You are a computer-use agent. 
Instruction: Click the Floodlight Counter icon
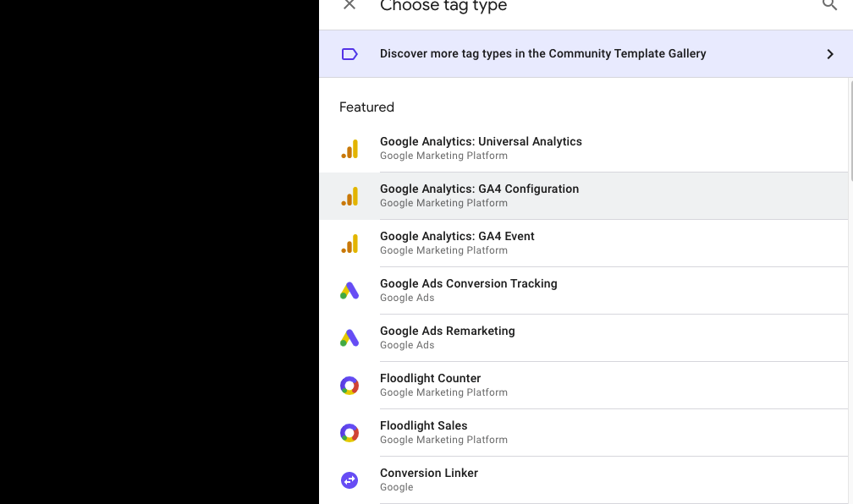click(349, 385)
